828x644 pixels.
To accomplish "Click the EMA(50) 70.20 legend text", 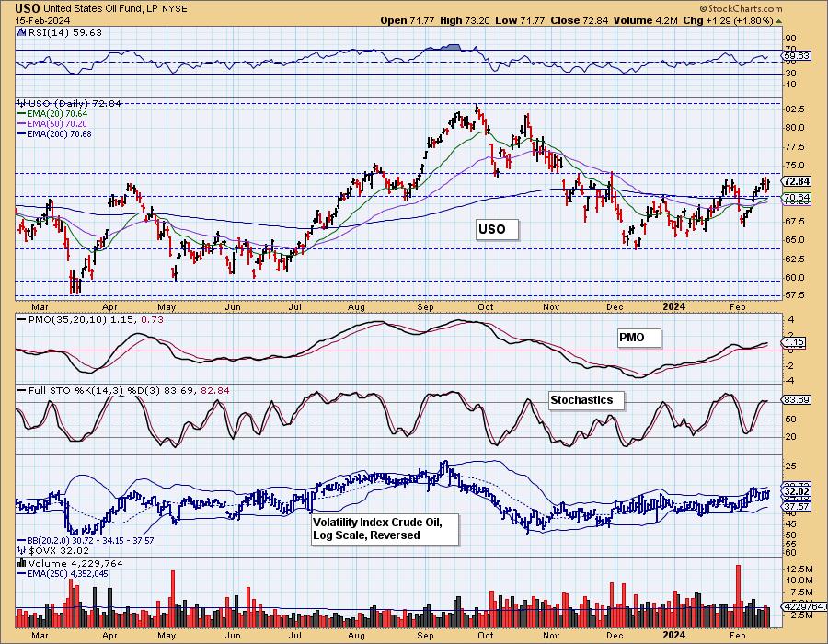I will (57, 123).
